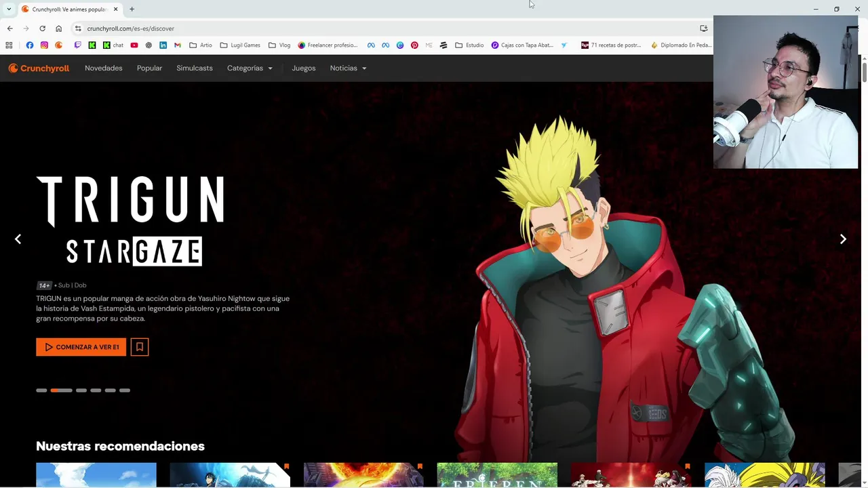
Task: Show the next hero carousel slide
Action: 843,239
